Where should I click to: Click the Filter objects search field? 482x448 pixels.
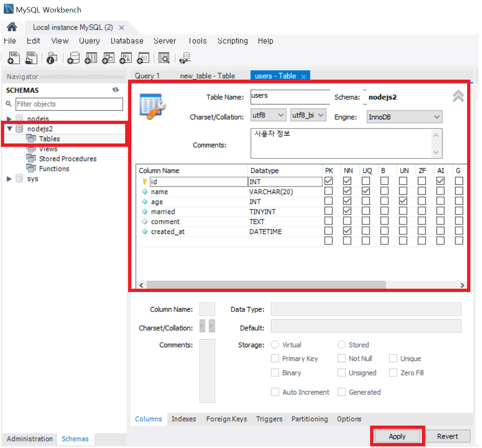69,104
